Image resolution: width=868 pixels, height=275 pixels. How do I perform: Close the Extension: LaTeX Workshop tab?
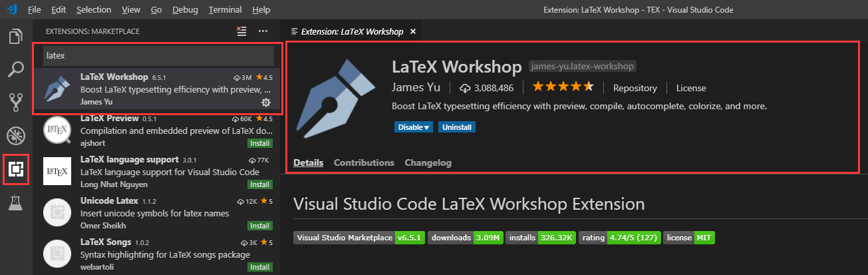(413, 31)
